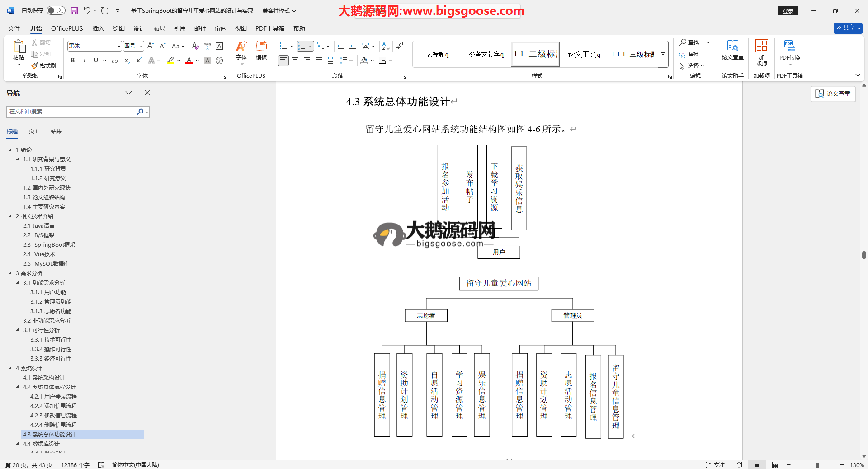Click the 共享 share button
The image size is (868, 469).
[848, 28]
